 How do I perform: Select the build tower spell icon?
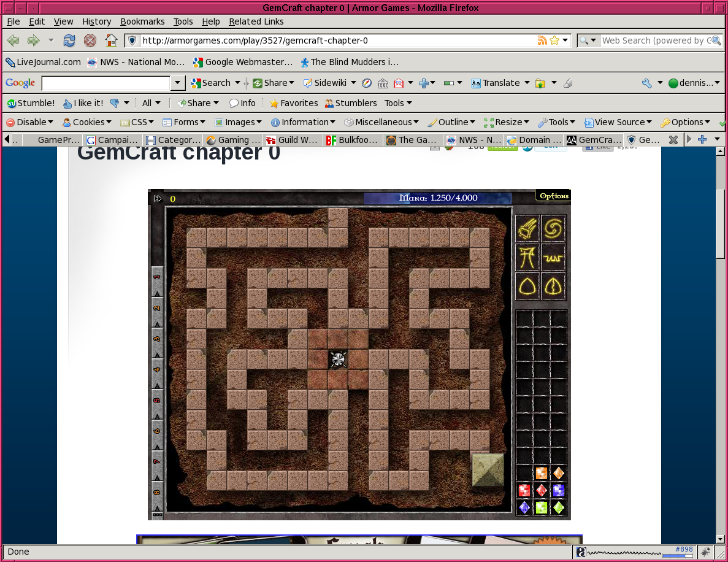coord(528,257)
